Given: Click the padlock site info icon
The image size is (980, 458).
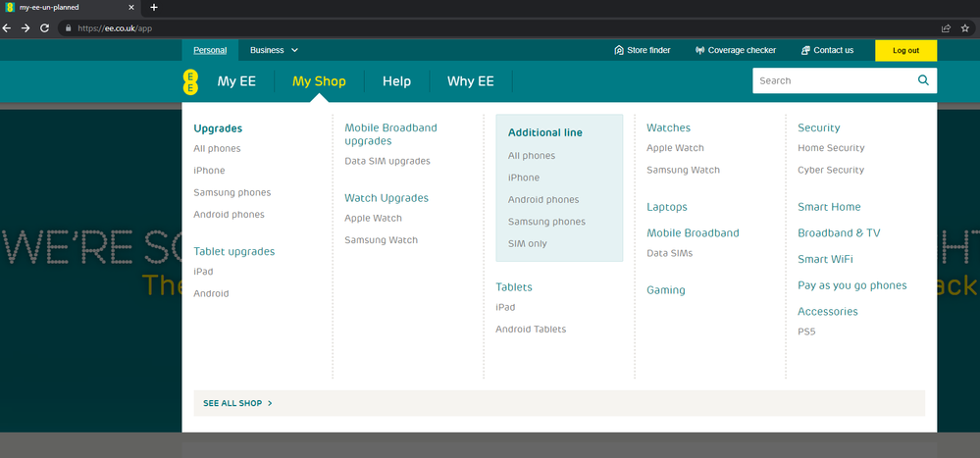Looking at the screenshot, I should (69, 28).
